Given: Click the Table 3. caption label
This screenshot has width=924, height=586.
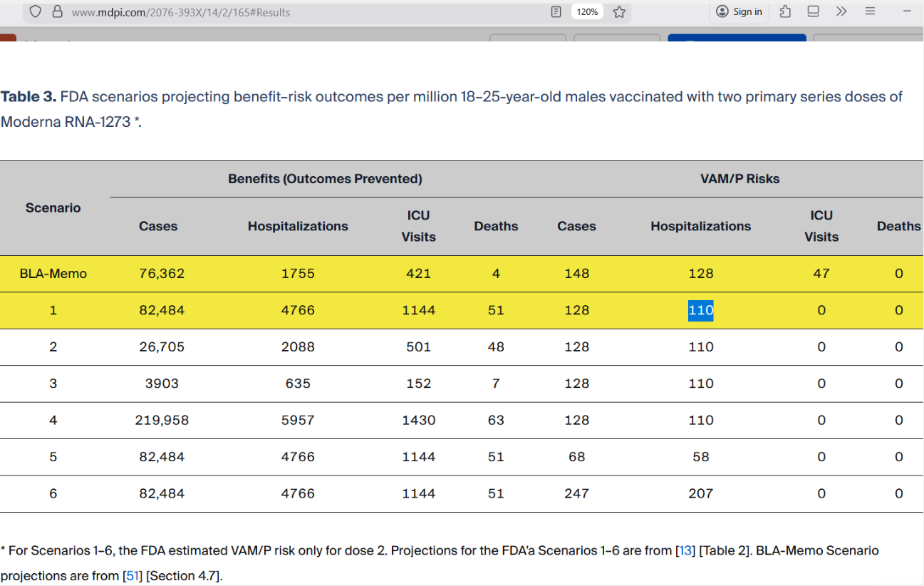Looking at the screenshot, I should tap(28, 97).
